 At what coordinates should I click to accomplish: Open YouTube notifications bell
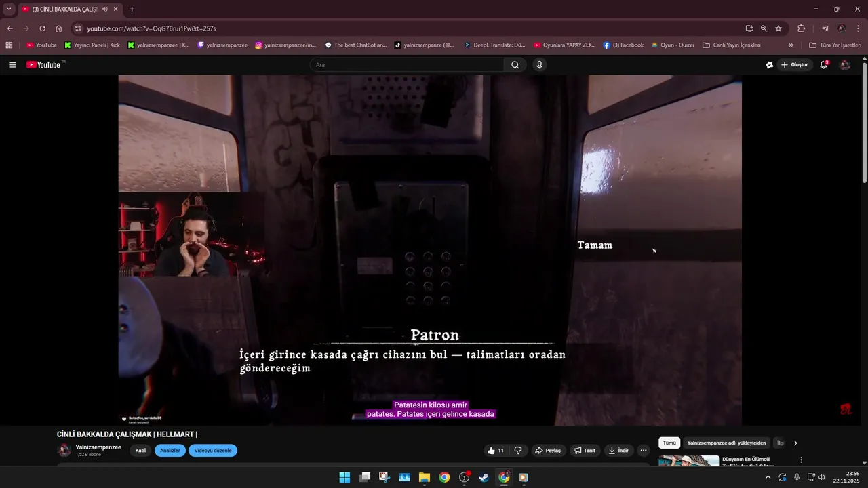pos(824,65)
